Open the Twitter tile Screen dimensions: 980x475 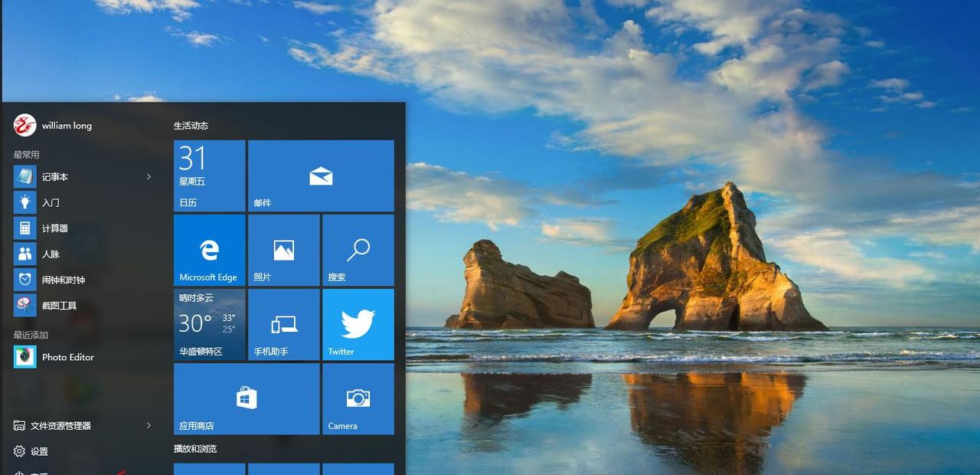click(x=358, y=324)
